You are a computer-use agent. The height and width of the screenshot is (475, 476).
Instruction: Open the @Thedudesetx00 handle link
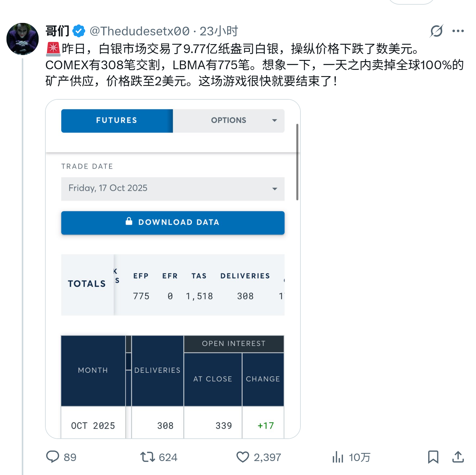[x=140, y=31]
